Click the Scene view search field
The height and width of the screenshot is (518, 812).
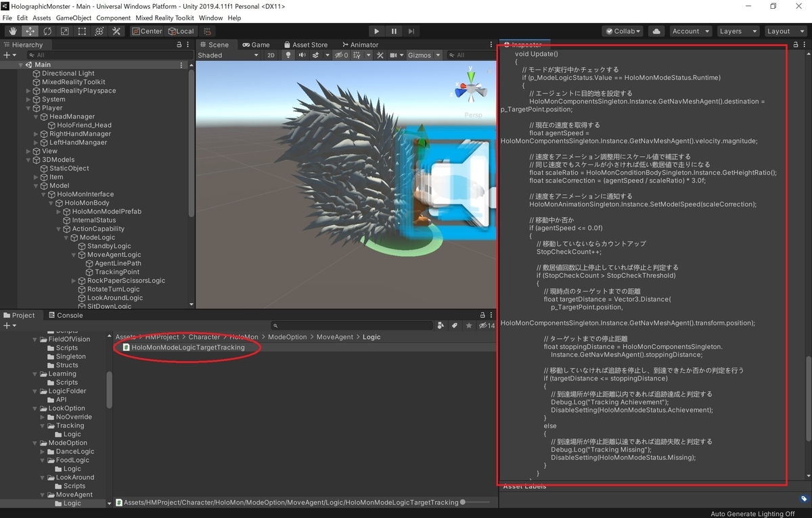click(470, 55)
